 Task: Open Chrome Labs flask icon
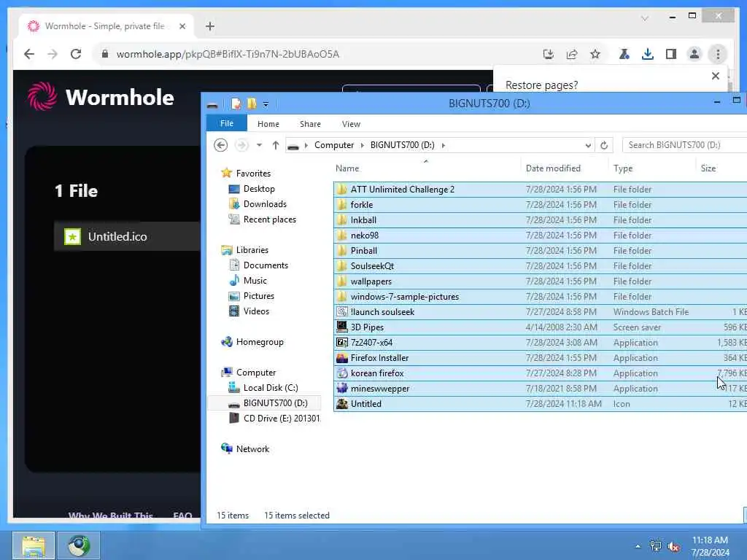coord(624,54)
